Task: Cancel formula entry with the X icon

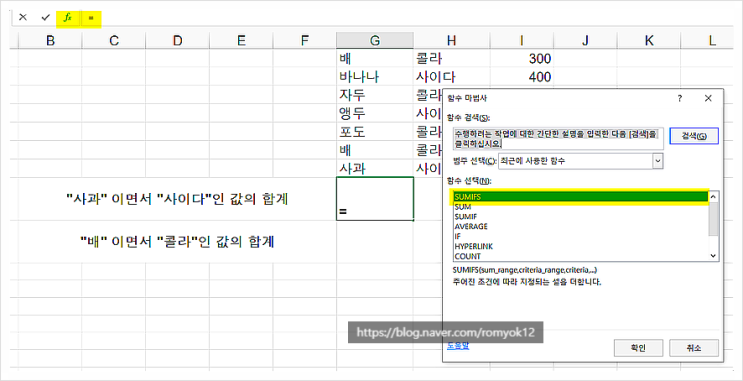Action: tap(23, 18)
